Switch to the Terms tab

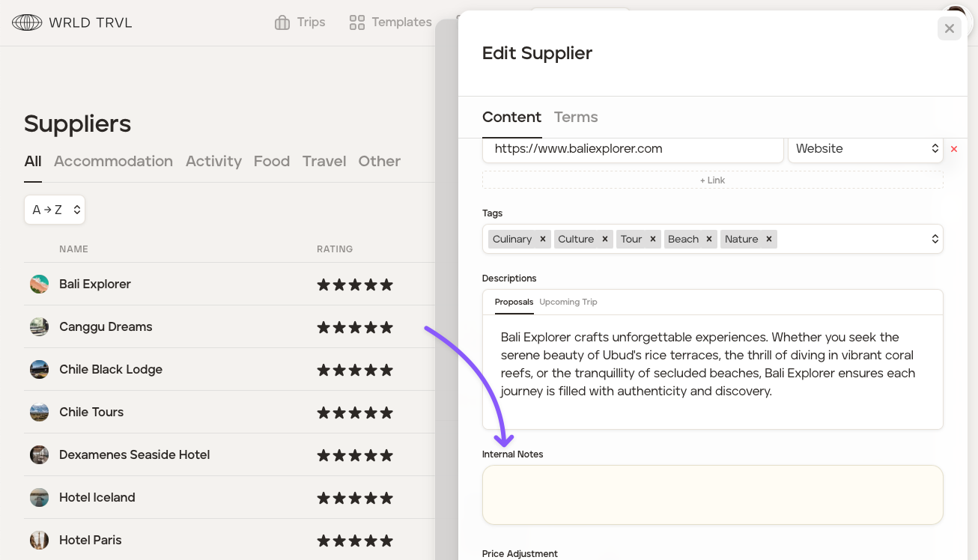point(575,118)
